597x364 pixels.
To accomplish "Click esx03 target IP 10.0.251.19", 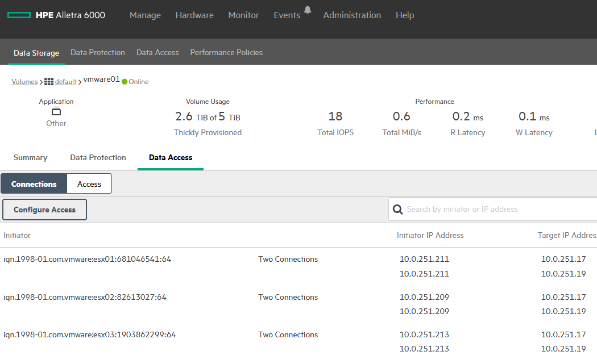I will pyautogui.click(x=563, y=349).
